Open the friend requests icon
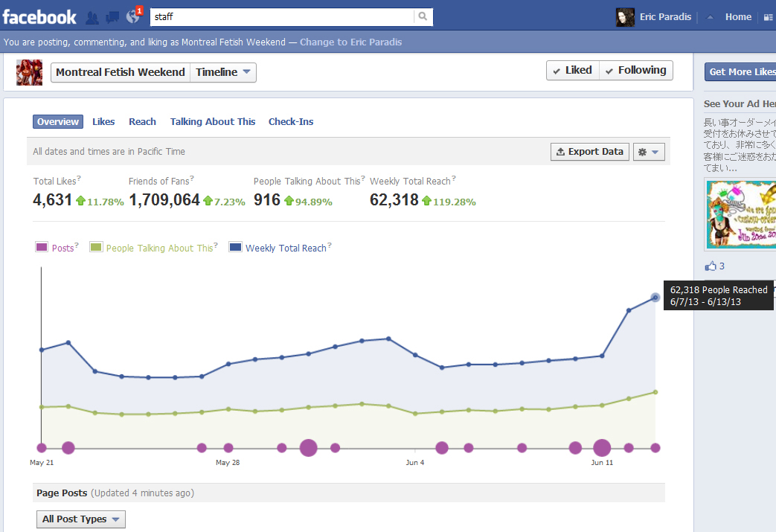Image resolution: width=776 pixels, height=532 pixels. point(92,18)
